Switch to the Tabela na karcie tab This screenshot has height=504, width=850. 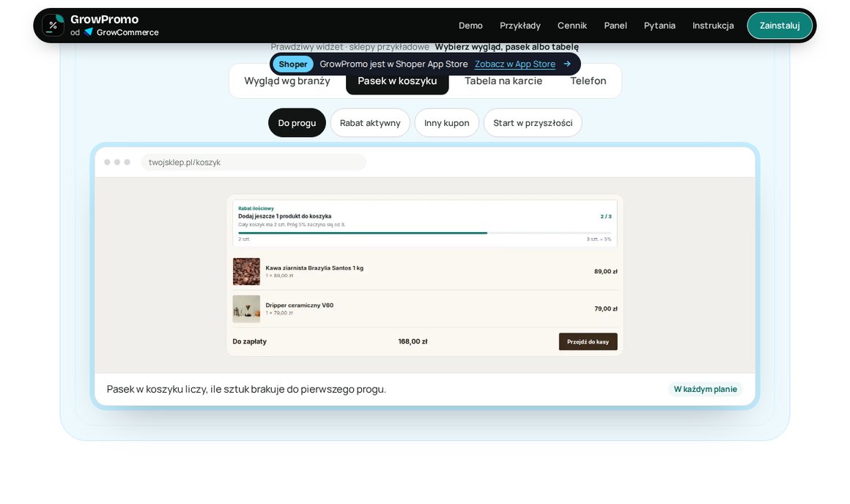[503, 81]
